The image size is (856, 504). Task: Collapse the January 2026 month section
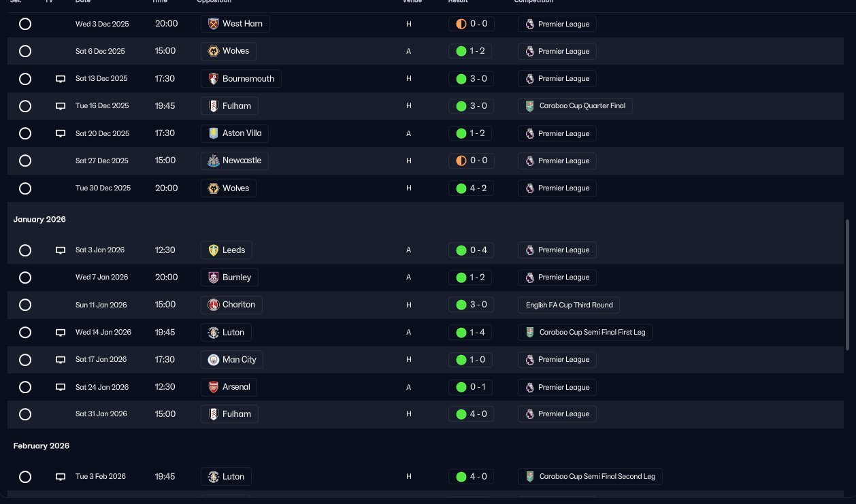click(39, 220)
